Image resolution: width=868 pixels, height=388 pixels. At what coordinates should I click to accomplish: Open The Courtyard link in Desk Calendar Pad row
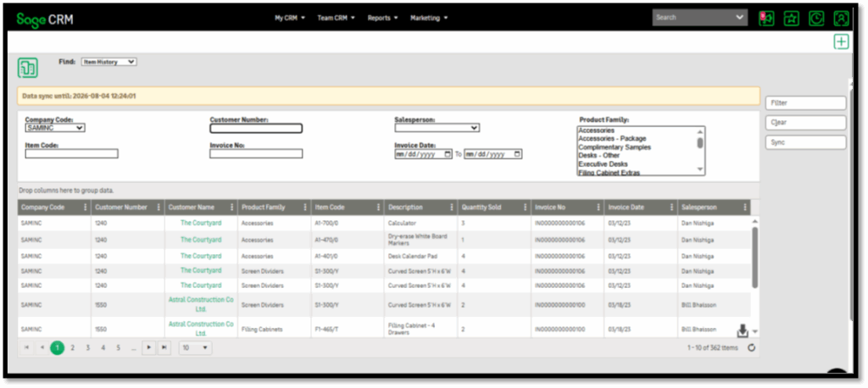(x=201, y=257)
